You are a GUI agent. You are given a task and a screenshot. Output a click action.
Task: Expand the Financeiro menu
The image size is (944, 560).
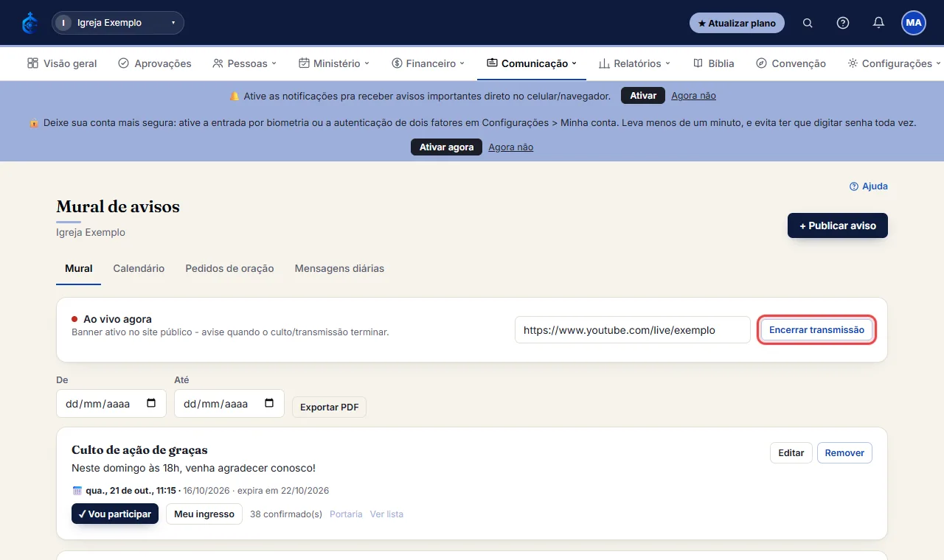point(428,63)
